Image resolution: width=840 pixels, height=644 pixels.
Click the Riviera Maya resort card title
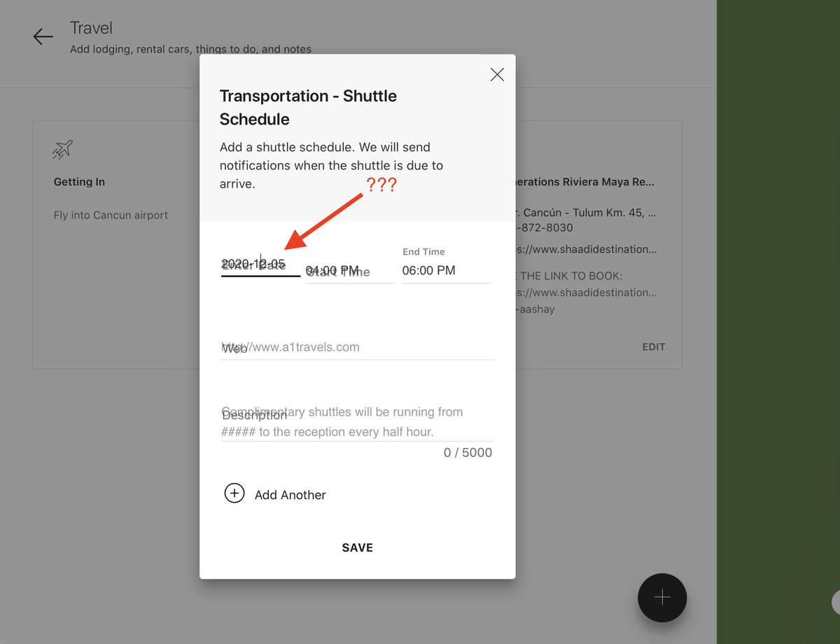point(584,182)
